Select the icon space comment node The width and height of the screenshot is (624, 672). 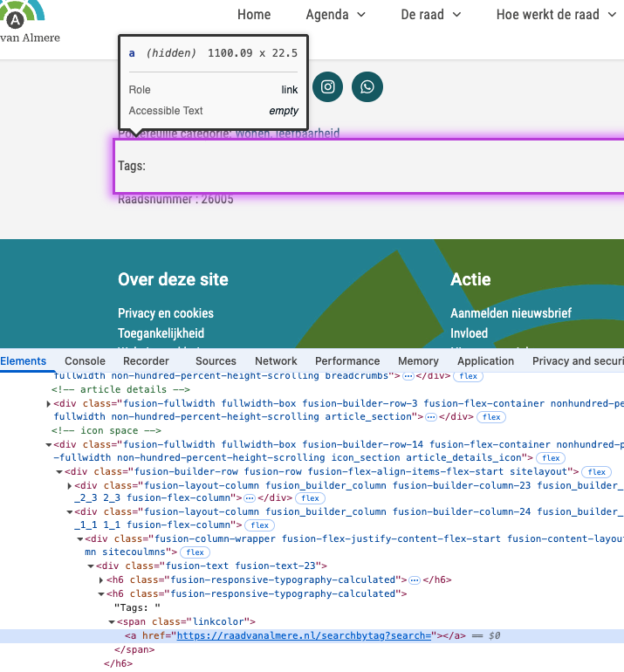pos(106,431)
